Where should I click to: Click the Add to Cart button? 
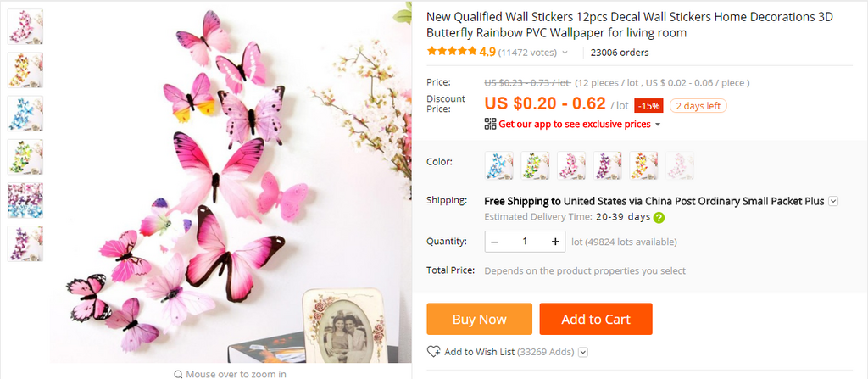(596, 319)
